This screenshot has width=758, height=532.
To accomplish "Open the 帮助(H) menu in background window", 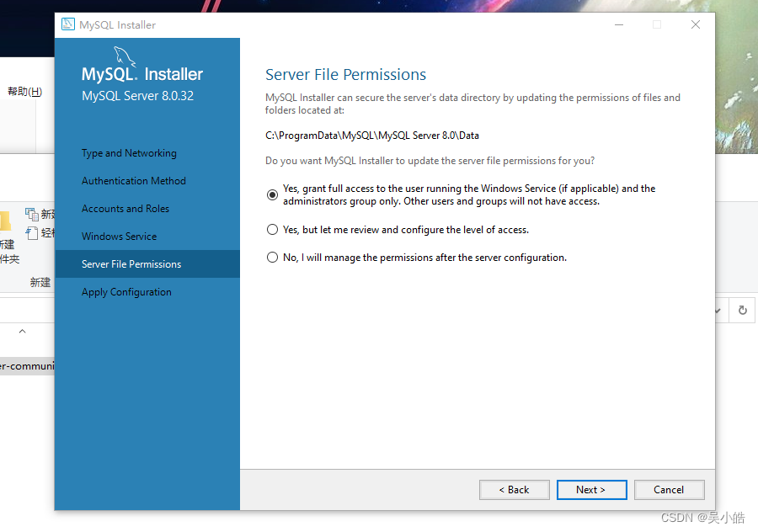I will coord(24,91).
